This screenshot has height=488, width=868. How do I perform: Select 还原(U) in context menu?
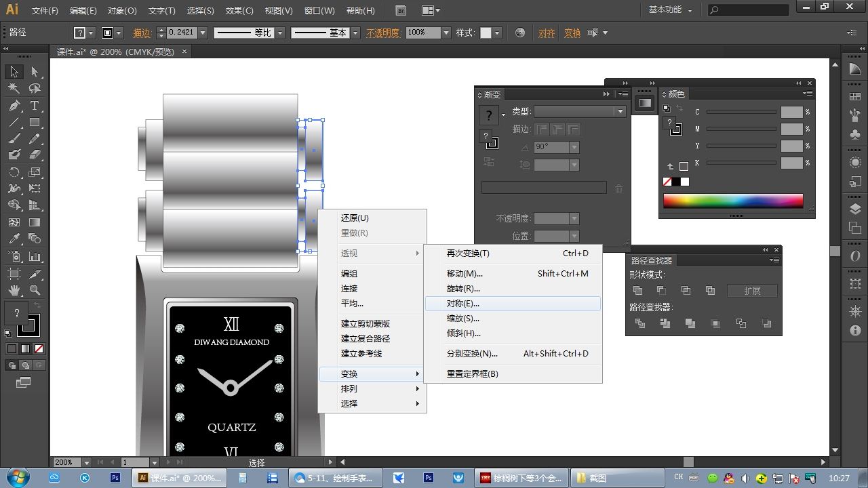click(372, 218)
